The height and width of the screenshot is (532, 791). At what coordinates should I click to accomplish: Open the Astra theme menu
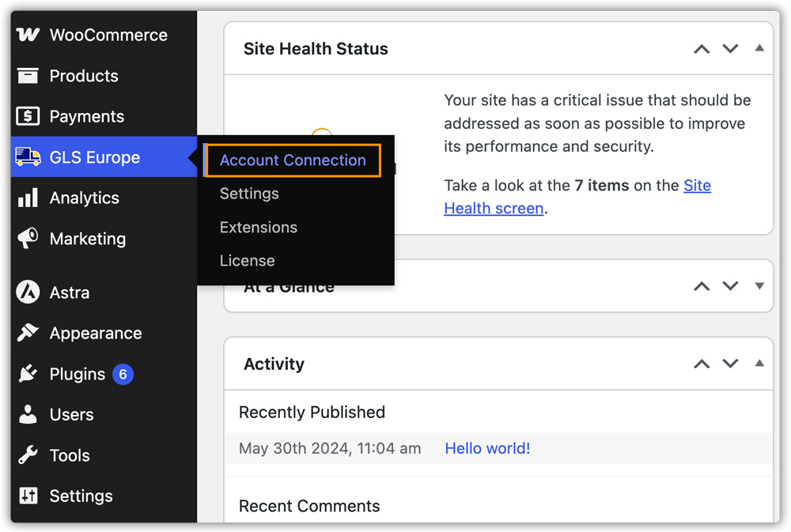[104, 292]
